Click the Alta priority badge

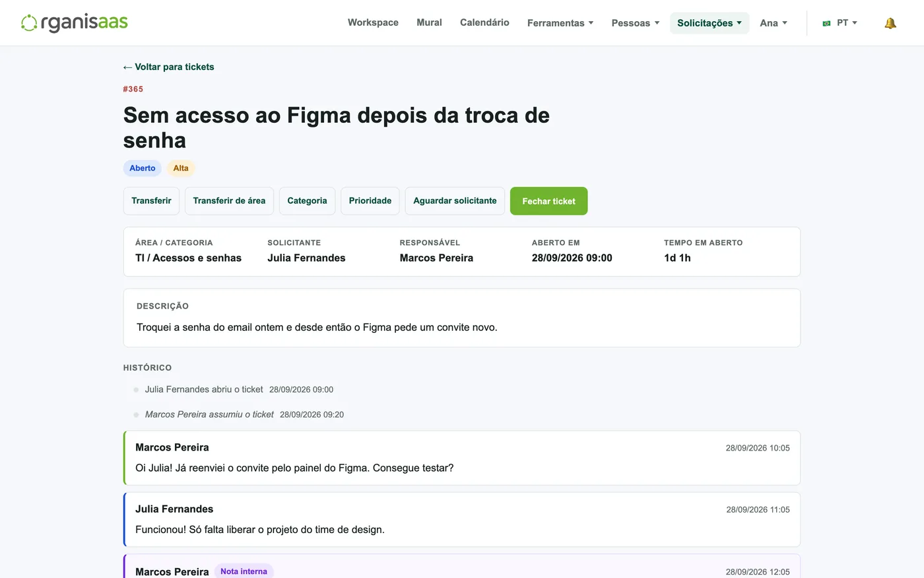click(x=181, y=168)
